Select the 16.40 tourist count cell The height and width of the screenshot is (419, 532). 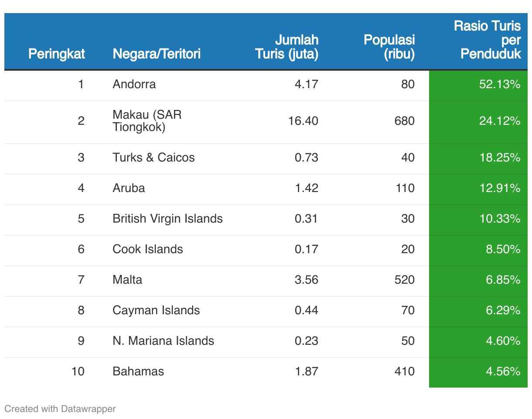point(303,121)
